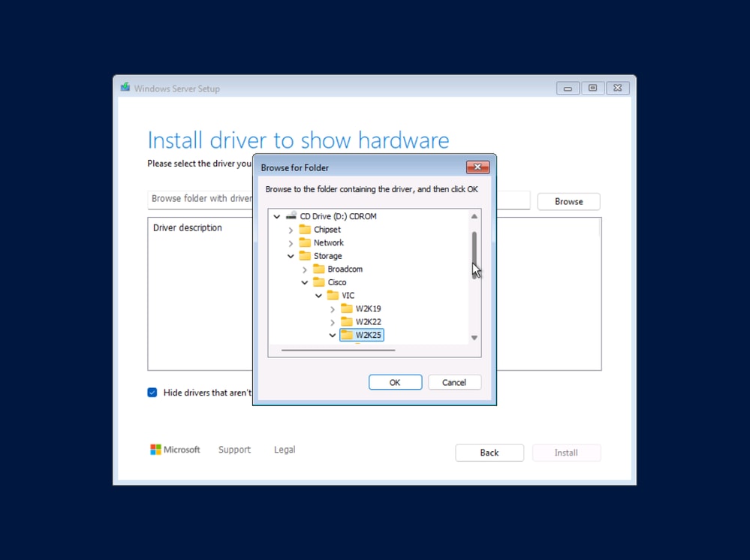
Task: Click the Chipset folder icon
Action: tap(305, 229)
